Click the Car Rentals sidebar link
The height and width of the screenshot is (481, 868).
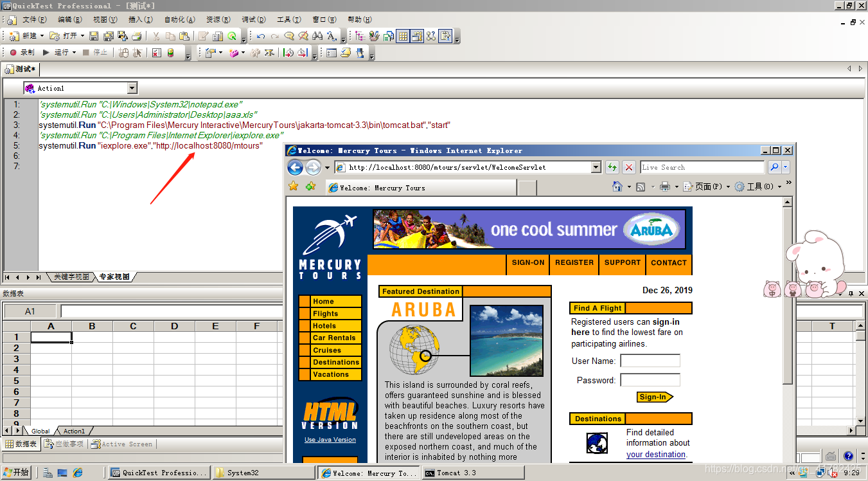[336, 338]
